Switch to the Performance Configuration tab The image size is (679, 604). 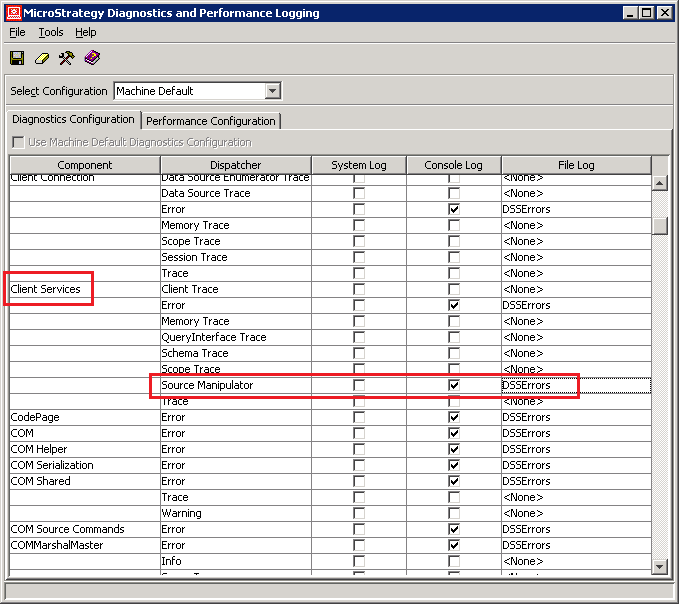click(x=210, y=121)
